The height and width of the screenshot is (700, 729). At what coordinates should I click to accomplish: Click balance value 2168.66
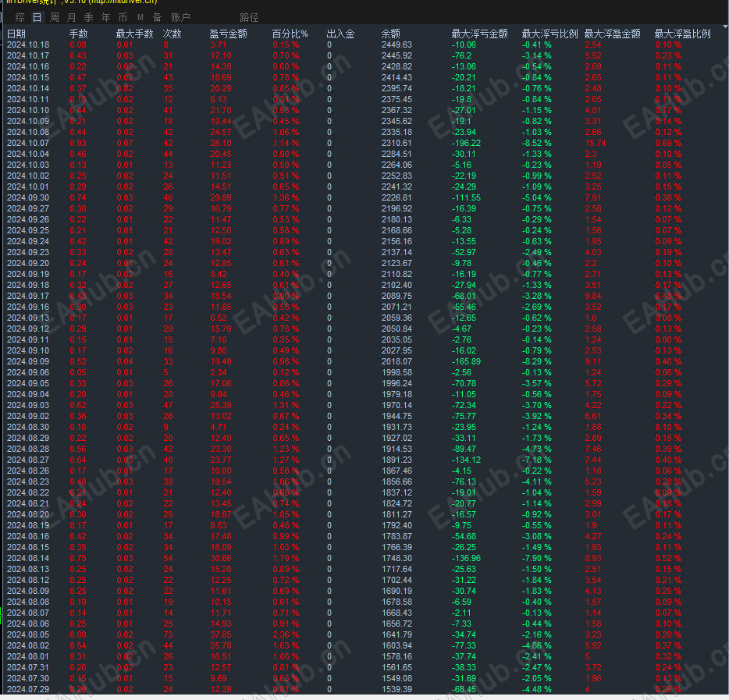pyautogui.click(x=397, y=230)
